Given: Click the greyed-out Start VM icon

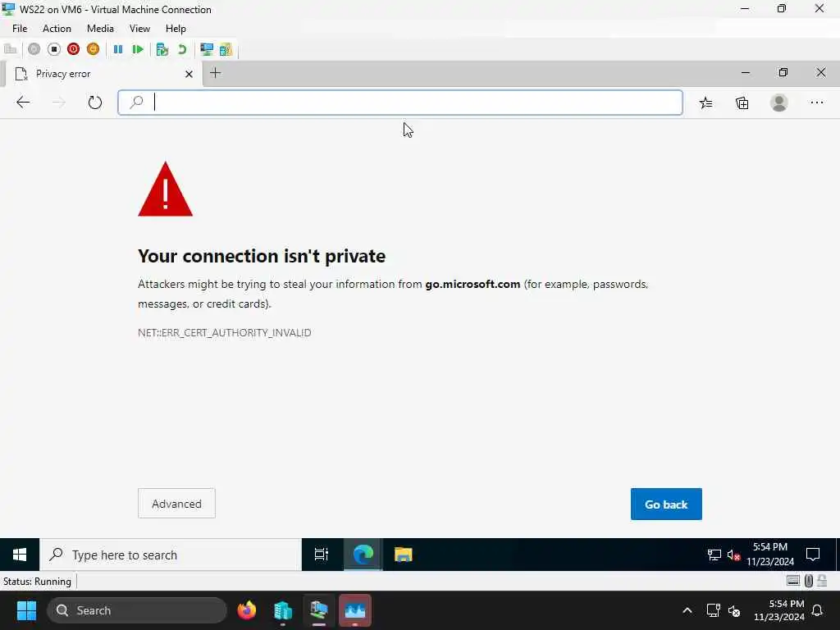Looking at the screenshot, I should click(34, 49).
